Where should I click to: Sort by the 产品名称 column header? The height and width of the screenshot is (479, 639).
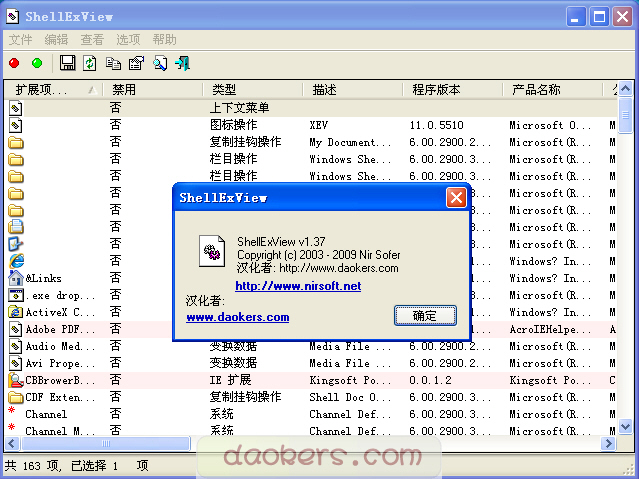click(x=552, y=89)
